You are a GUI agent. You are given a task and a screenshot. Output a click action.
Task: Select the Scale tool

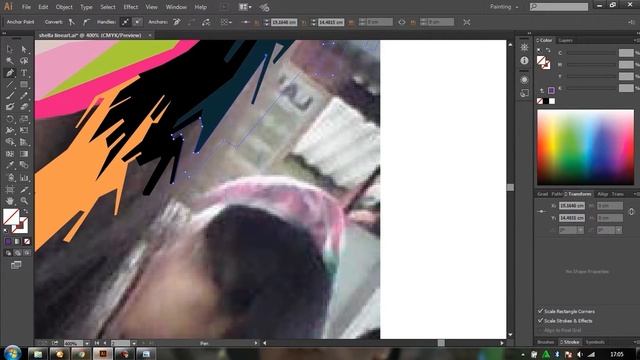pyautogui.click(x=24, y=119)
